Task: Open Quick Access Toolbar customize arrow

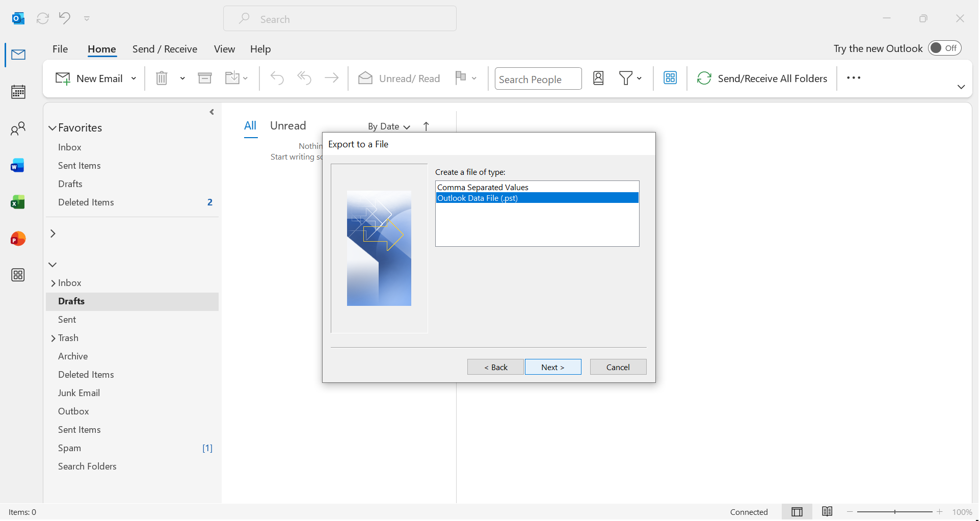Action: [87, 18]
